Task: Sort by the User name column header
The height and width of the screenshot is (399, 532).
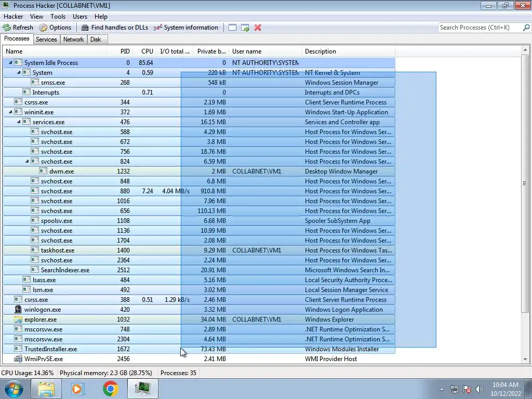Action: 265,51
